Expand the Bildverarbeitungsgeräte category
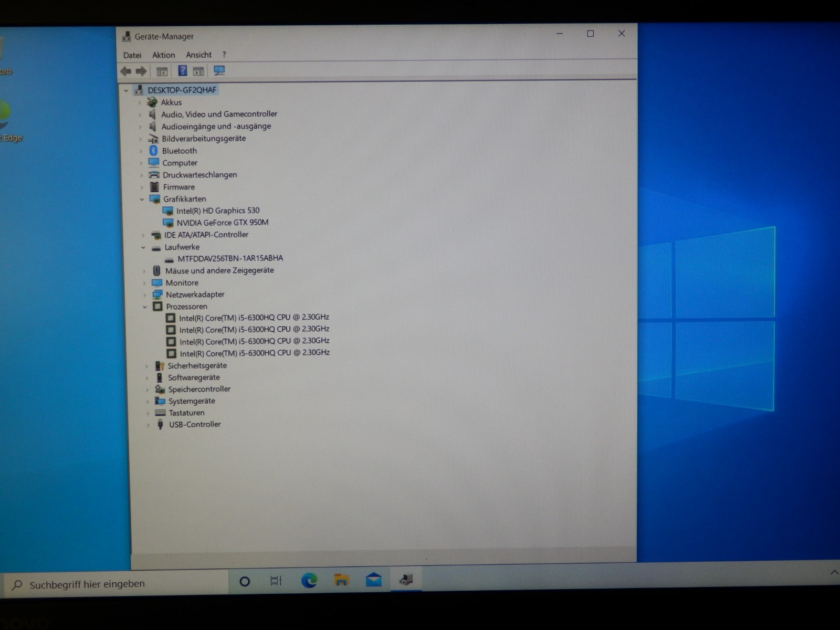This screenshot has width=840, height=630. click(140, 139)
